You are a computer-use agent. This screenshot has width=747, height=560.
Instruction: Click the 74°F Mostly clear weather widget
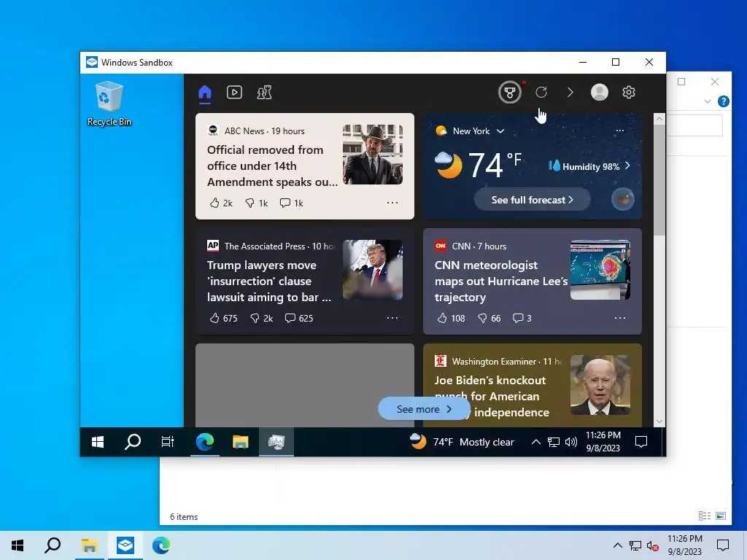coord(462,442)
